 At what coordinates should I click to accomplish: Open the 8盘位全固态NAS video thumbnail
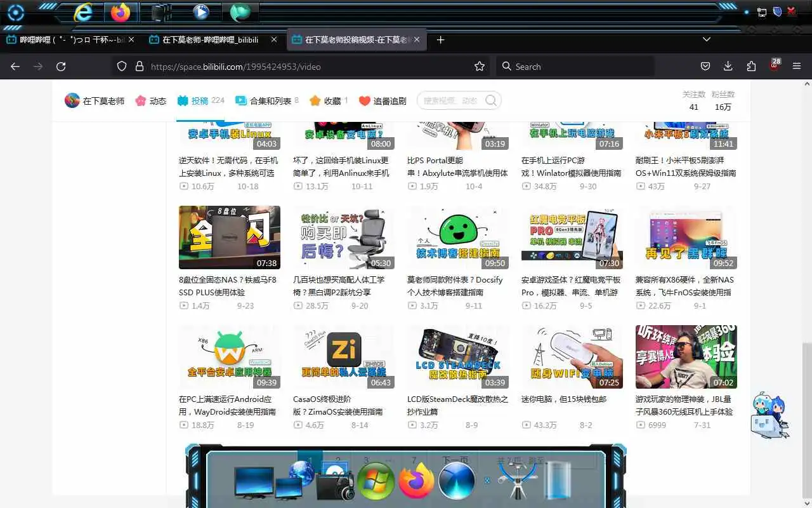click(230, 237)
